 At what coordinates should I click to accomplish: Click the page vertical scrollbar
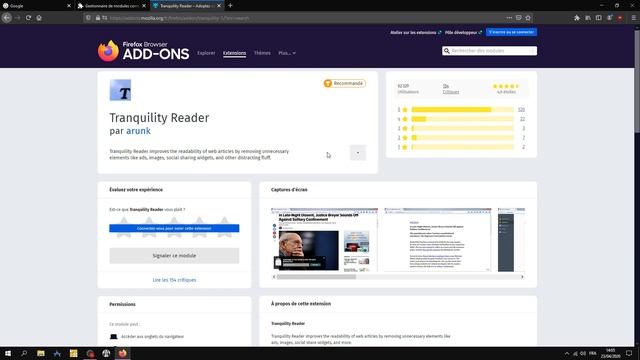pos(637,82)
